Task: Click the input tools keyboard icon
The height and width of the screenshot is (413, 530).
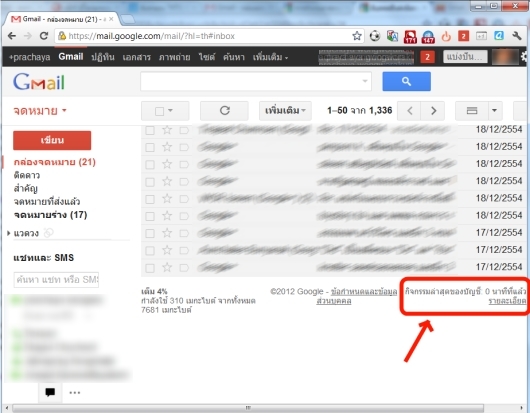Action: point(472,111)
